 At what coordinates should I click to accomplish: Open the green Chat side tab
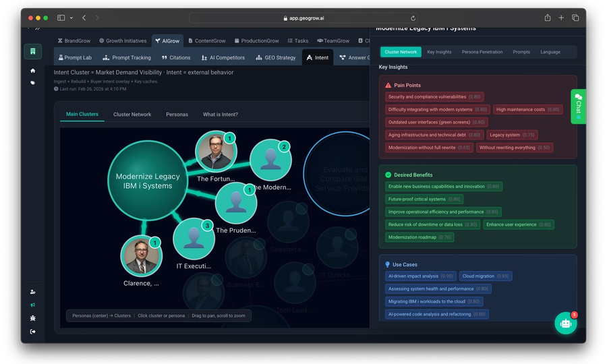coord(579,107)
